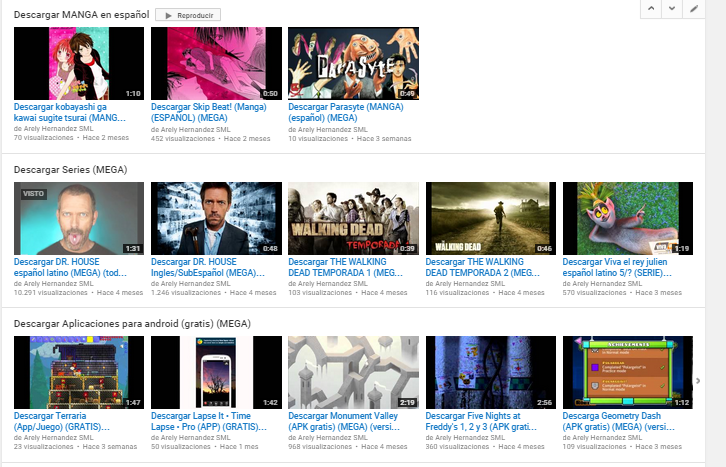Open the DR. HOUSE Ingles/SubEspañol thumbnail
This screenshot has width=726, height=467.
216,218
